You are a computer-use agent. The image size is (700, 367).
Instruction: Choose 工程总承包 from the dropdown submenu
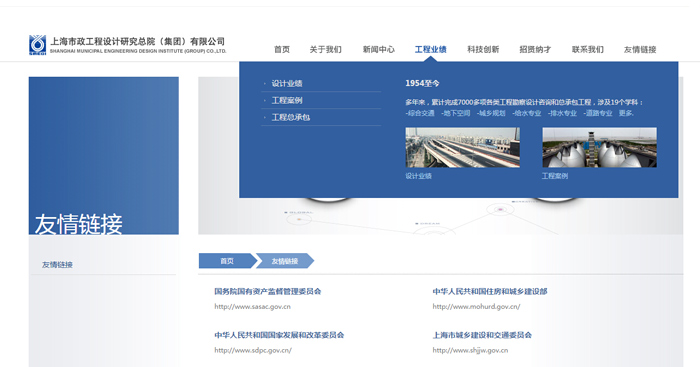tap(291, 117)
